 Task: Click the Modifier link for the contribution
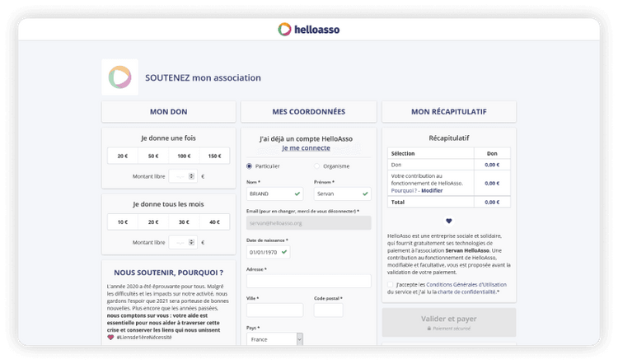click(x=432, y=191)
